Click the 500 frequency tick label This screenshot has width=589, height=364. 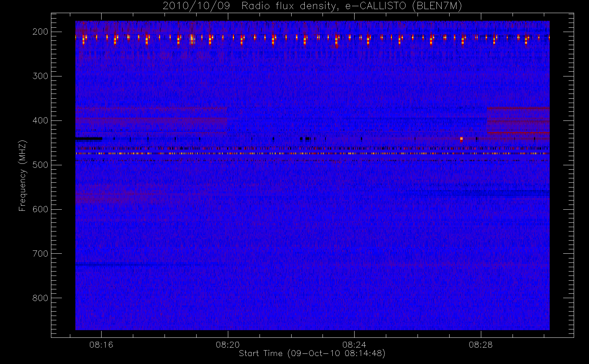(x=40, y=165)
